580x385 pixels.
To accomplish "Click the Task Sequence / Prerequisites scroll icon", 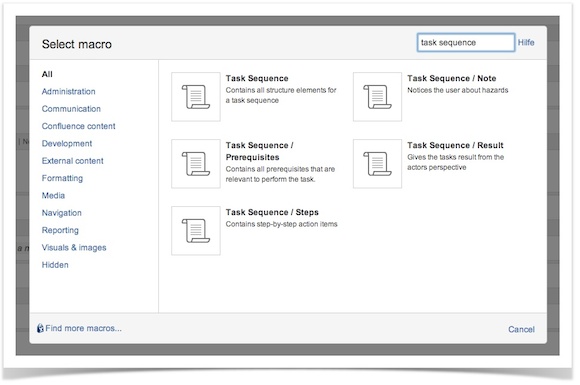I will (196, 164).
